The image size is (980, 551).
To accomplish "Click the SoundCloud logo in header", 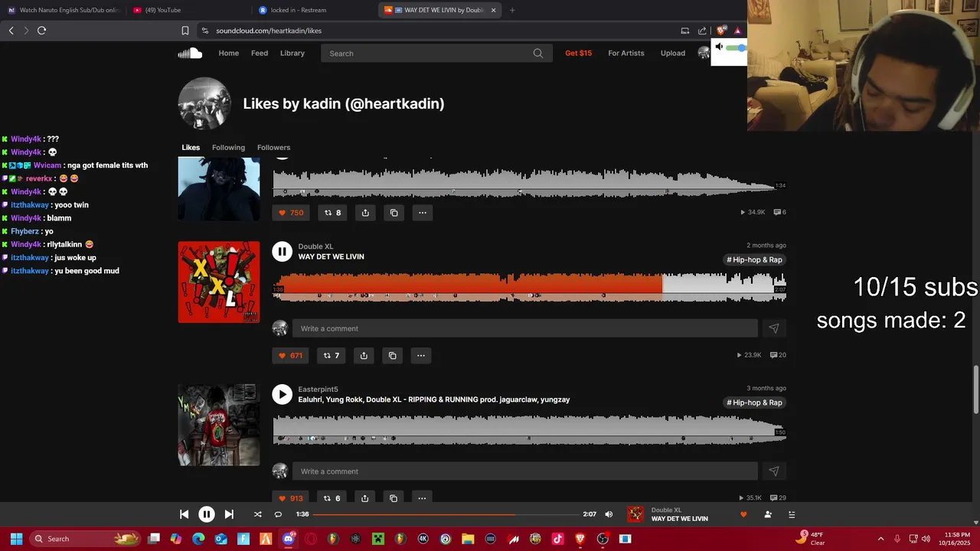I will (190, 53).
